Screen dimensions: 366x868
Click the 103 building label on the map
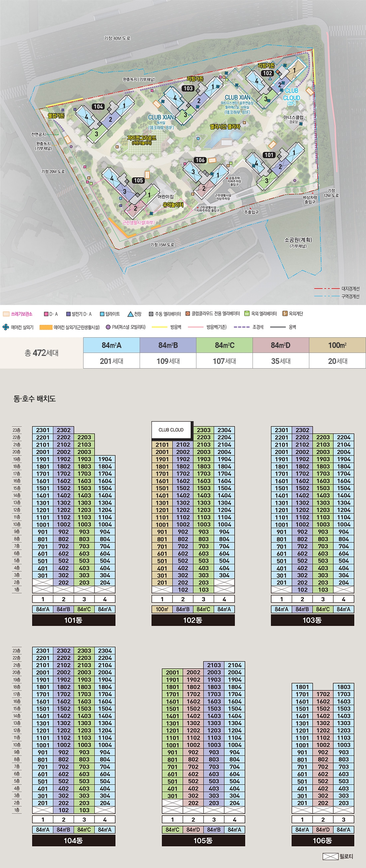pos(188,88)
